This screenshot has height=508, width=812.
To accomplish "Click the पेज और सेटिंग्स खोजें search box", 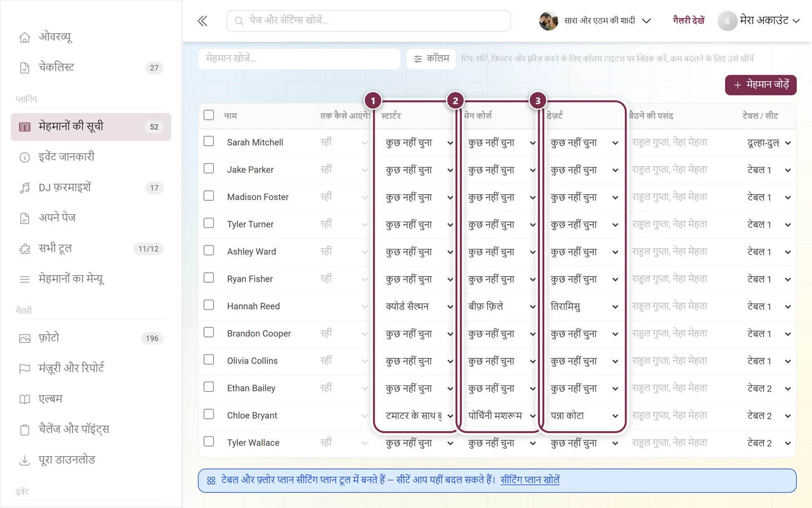I will pos(369,21).
